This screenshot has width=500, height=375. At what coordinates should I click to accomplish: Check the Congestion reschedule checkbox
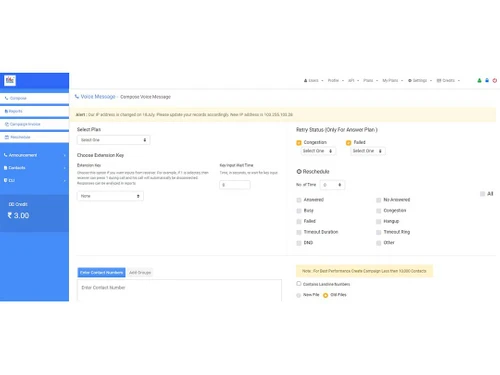[x=378, y=211]
